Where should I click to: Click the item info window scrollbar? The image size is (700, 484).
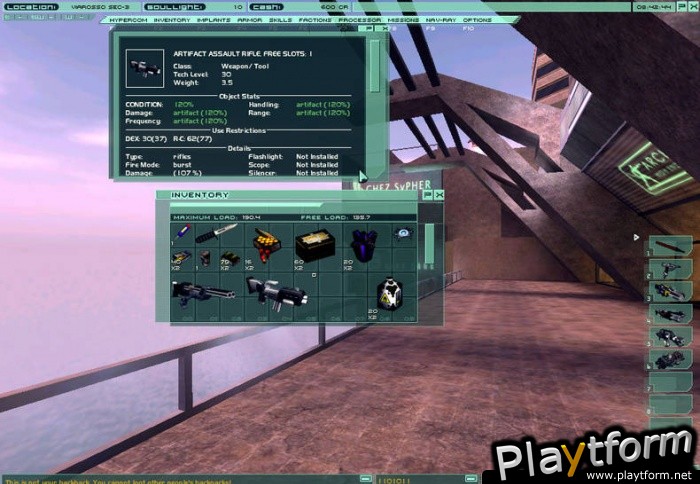tap(375, 66)
